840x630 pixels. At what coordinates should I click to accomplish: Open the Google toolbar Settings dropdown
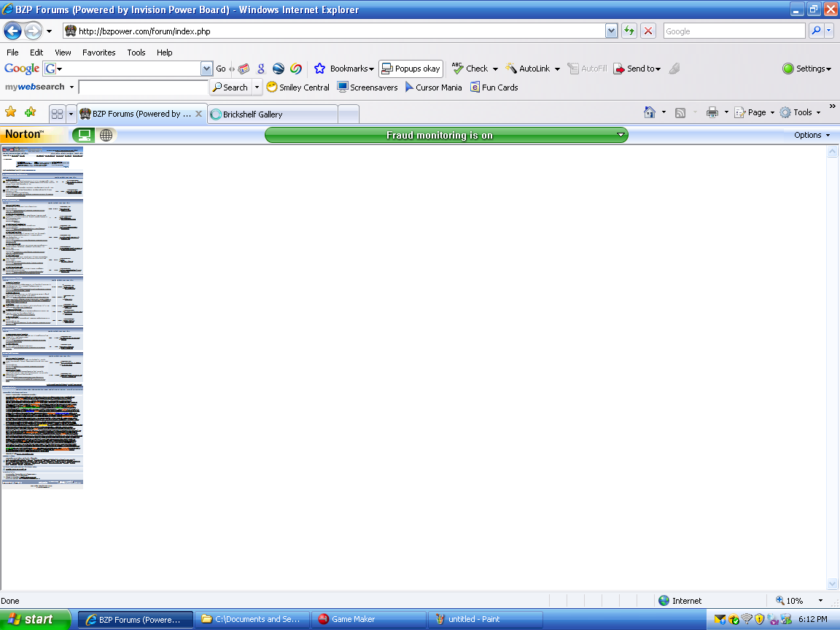coord(807,69)
